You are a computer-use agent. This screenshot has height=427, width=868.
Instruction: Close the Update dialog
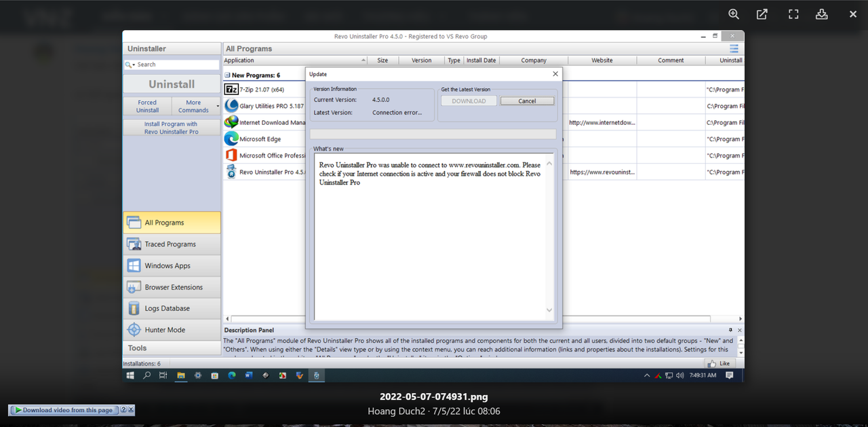click(555, 74)
